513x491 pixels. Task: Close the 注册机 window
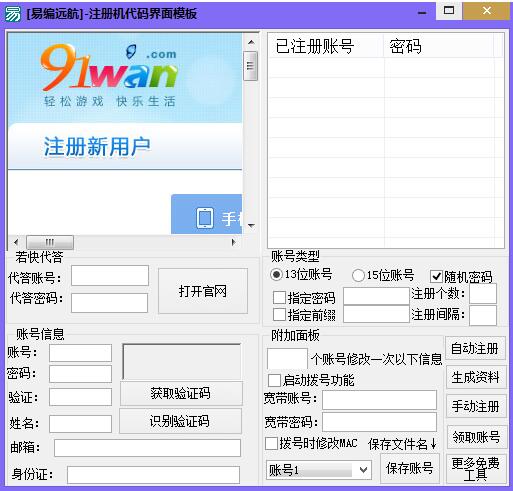(487, 11)
